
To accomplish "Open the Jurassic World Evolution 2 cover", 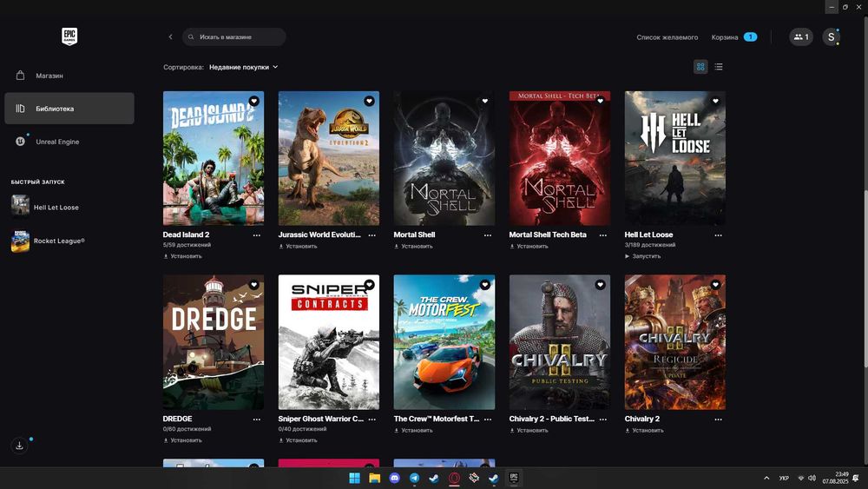I will click(x=329, y=158).
